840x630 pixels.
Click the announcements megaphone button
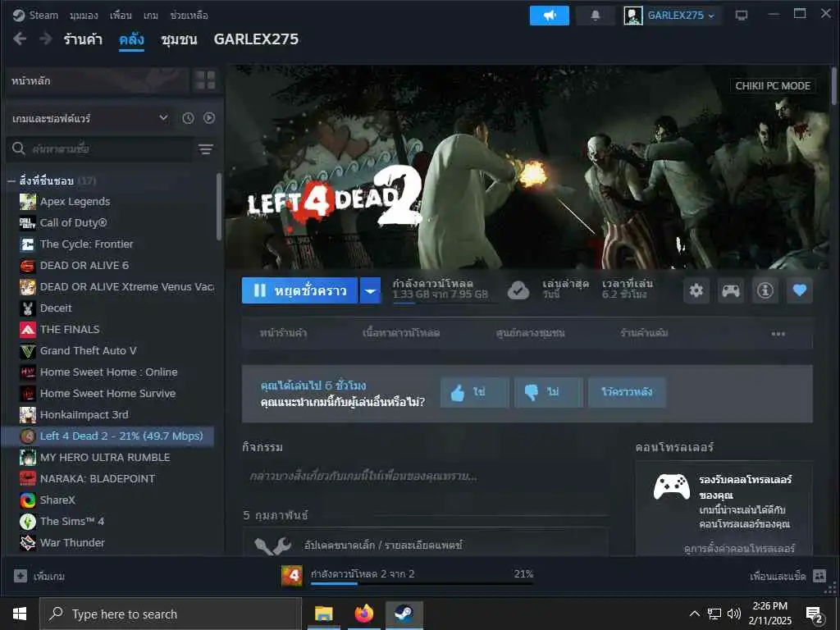[549, 16]
